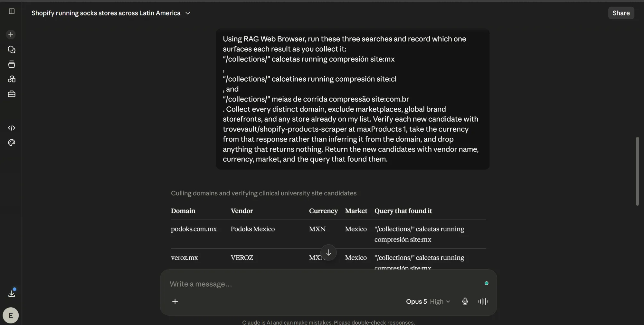Click the conversation vertical scrollbar
The height and width of the screenshot is (325, 644).
click(637, 171)
